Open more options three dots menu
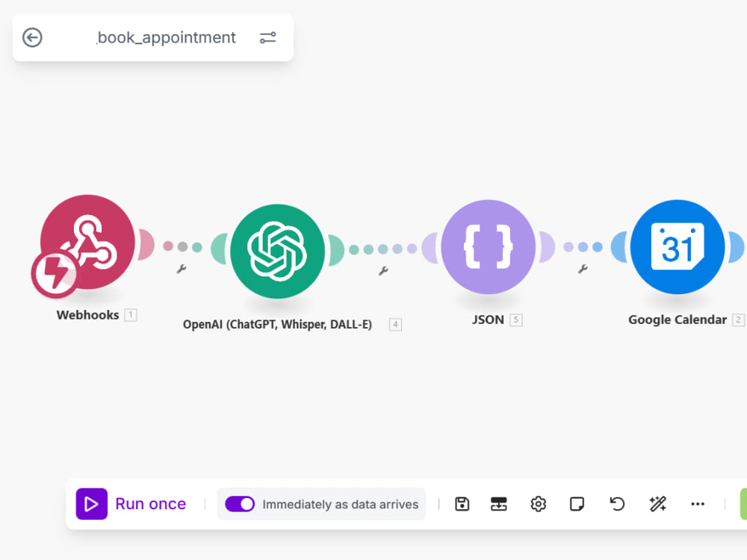 [x=698, y=504]
